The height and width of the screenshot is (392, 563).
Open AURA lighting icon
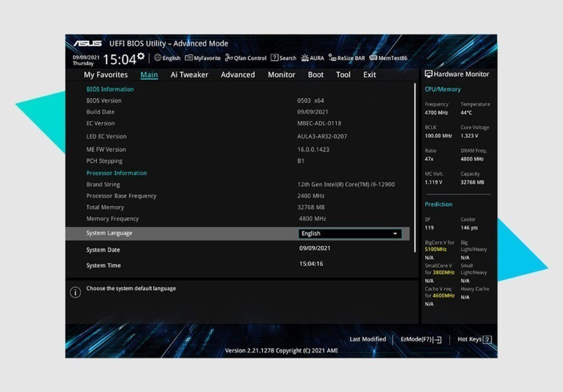(305, 57)
